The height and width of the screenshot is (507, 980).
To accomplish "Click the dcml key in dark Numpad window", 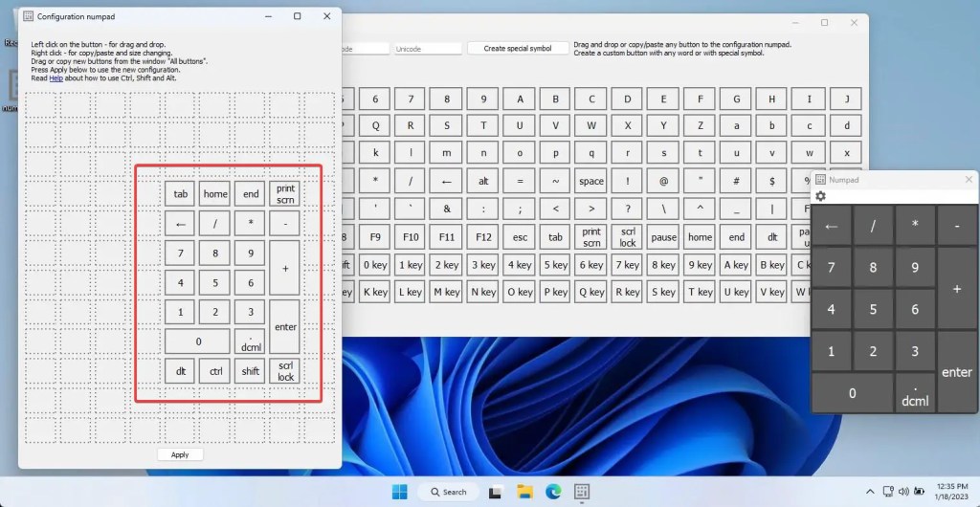I will [915, 393].
